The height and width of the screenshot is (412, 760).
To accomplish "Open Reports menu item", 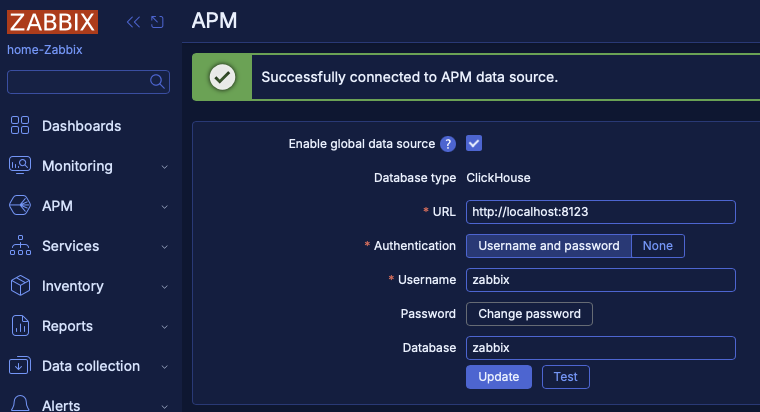I will (x=67, y=326).
